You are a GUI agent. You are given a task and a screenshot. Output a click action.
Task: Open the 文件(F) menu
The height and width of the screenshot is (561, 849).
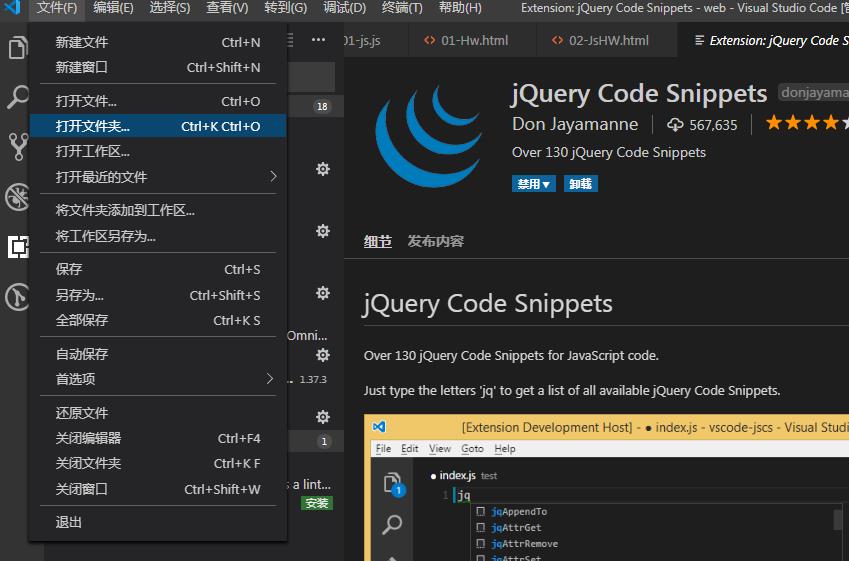(57, 8)
